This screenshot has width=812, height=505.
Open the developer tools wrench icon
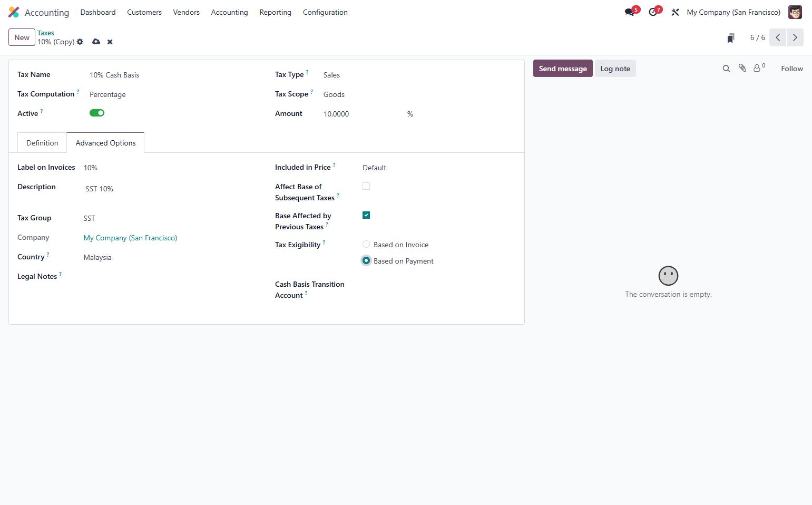click(675, 12)
